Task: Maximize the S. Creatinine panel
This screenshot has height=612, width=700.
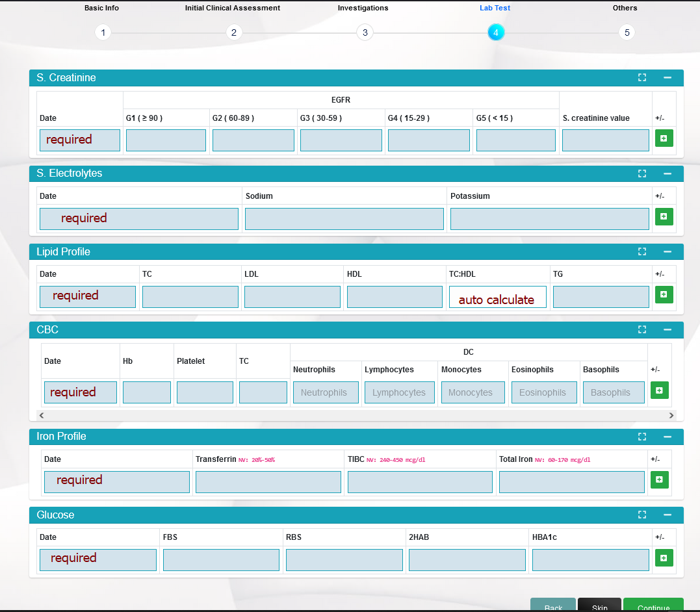Action: 642,77
